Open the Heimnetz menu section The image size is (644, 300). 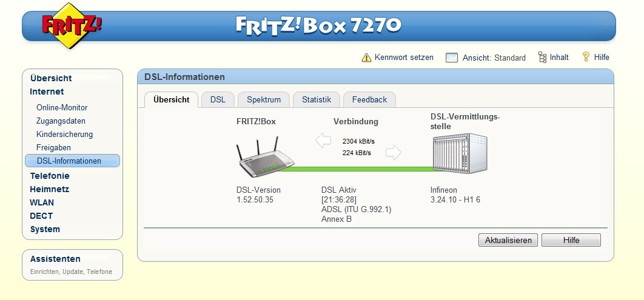(49, 189)
